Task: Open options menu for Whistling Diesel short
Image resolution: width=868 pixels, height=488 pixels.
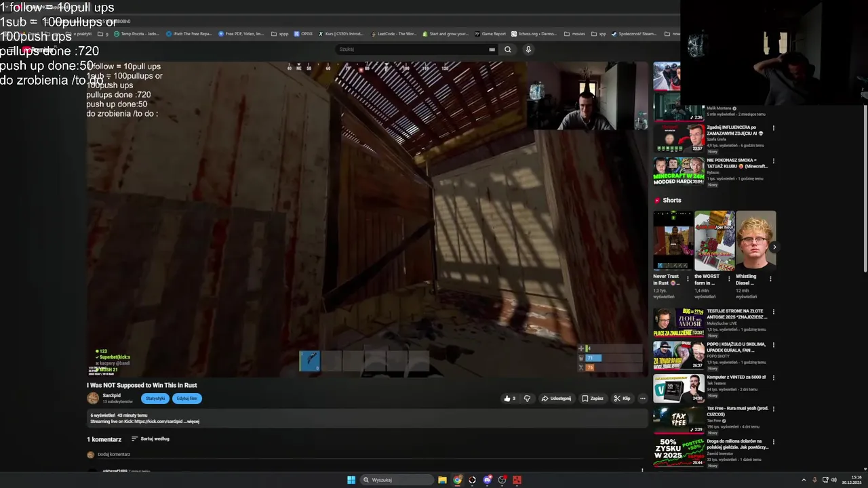Action: point(770,278)
